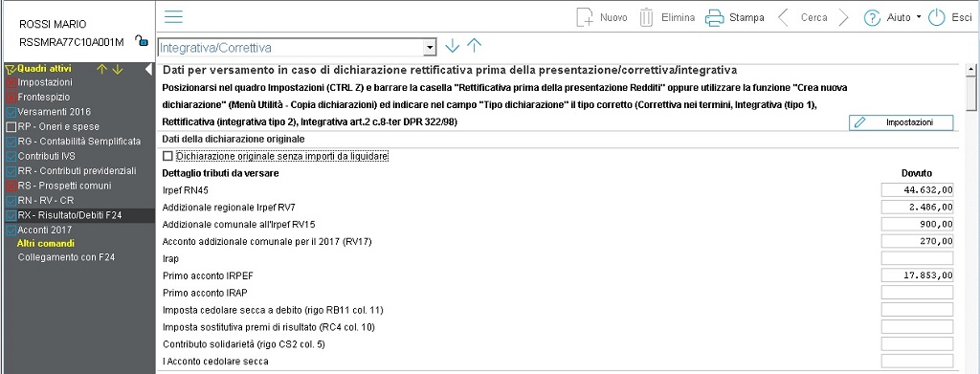Select RN - RV - CR quadro
This screenshot has width=980, height=374.
tap(46, 201)
